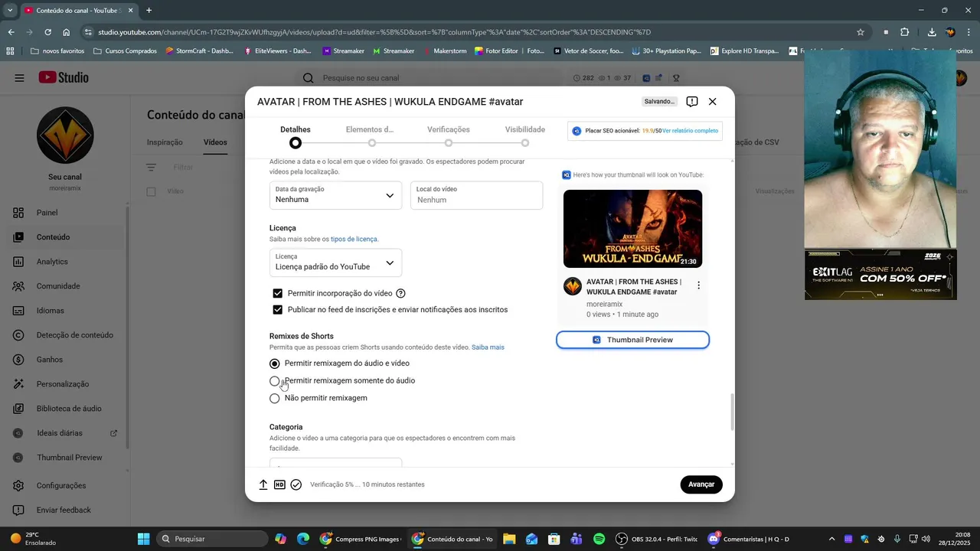Switch to the Elementos do vídeo step
The image size is (980, 551).
pyautogui.click(x=372, y=136)
